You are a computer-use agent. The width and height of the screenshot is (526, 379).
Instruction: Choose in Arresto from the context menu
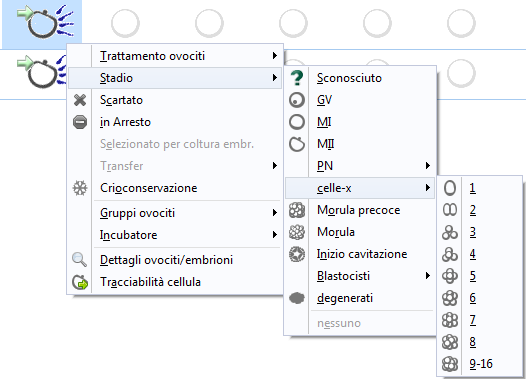click(175, 122)
